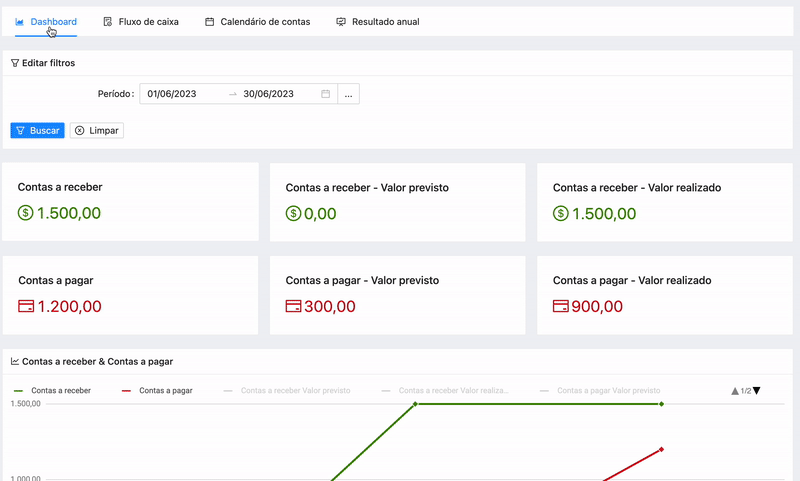Open Calendário de contas tab

coord(258,22)
